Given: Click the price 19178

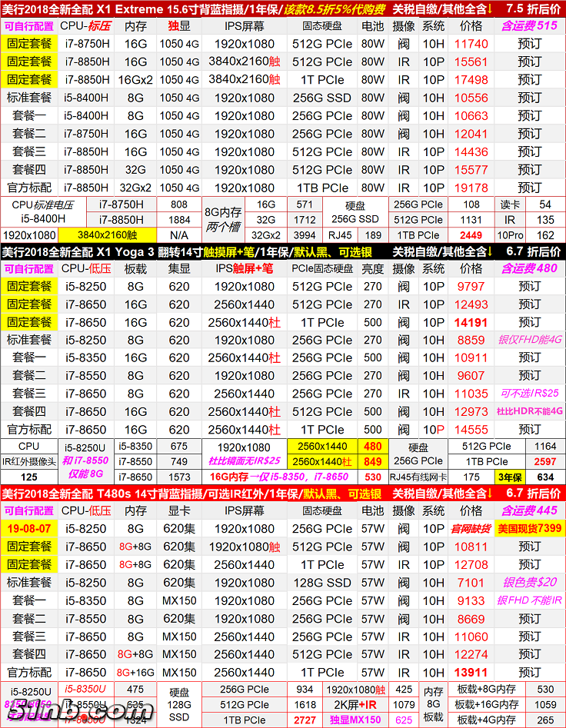Looking at the screenshot, I should [471, 188].
